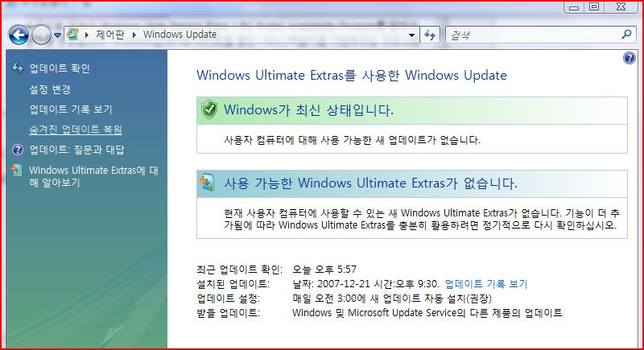Image resolution: width=644 pixels, height=350 pixels.
Task: Open 설정 변경 in the sidebar
Action: [50, 89]
